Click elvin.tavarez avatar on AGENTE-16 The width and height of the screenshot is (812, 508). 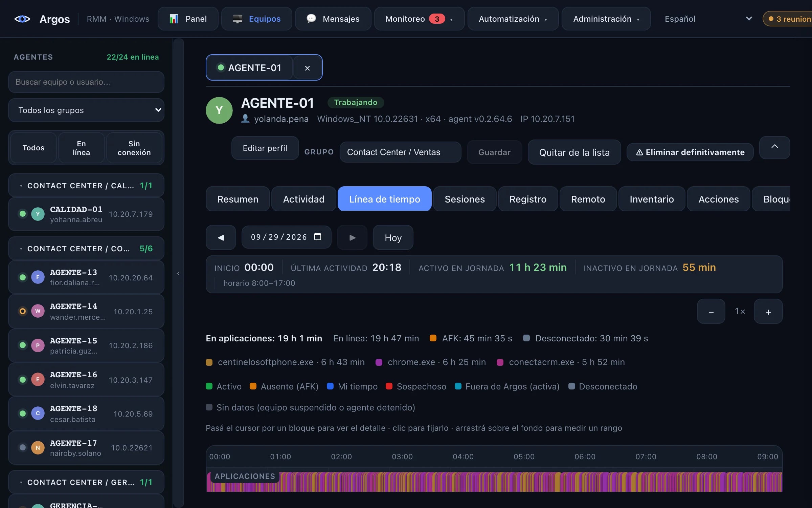(38, 379)
